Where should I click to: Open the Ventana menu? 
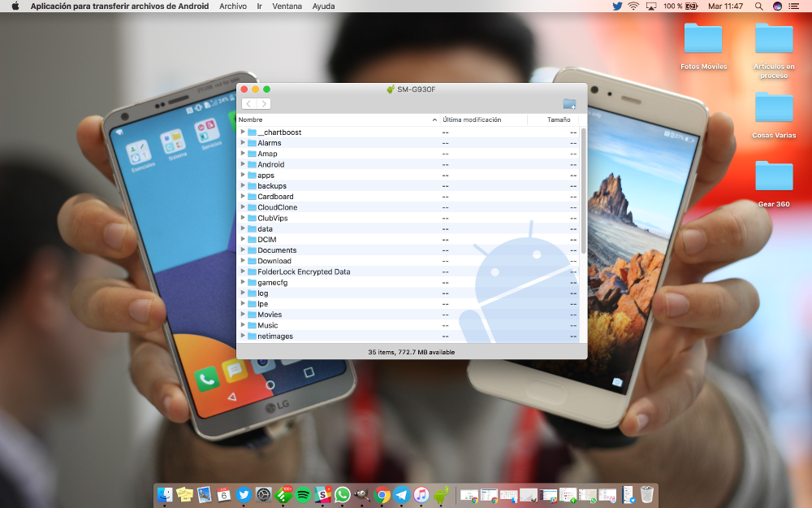[287, 6]
